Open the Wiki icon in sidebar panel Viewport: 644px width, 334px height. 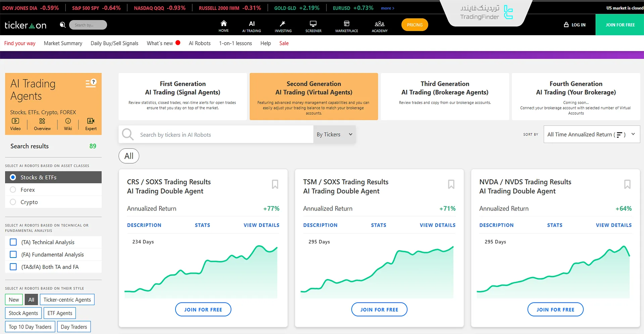[x=68, y=123]
